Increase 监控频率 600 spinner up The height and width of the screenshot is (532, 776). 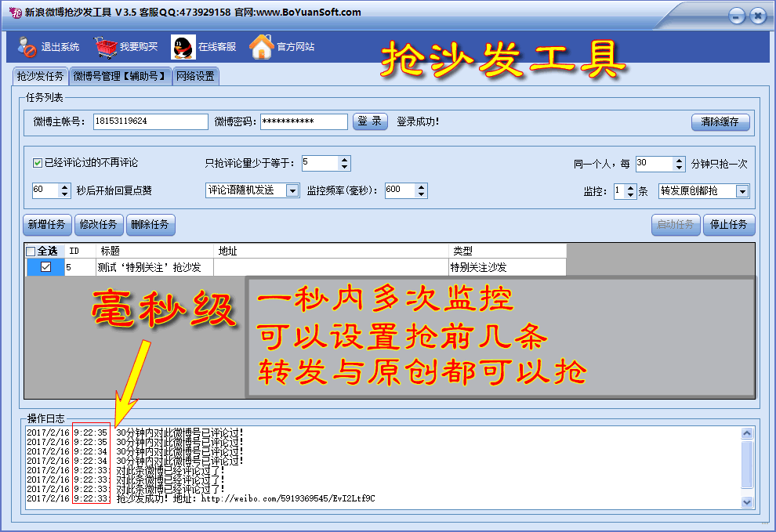(x=421, y=187)
